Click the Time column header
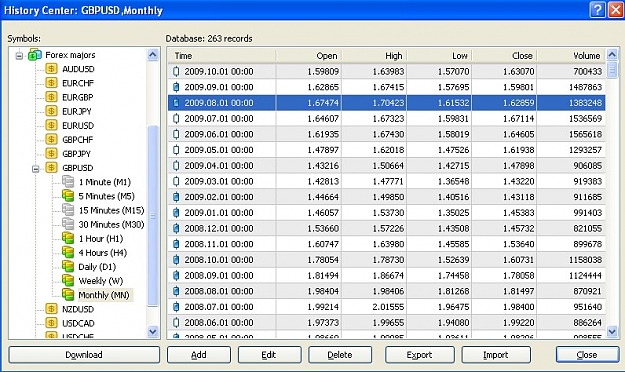625x372 pixels. pyautogui.click(x=222, y=55)
